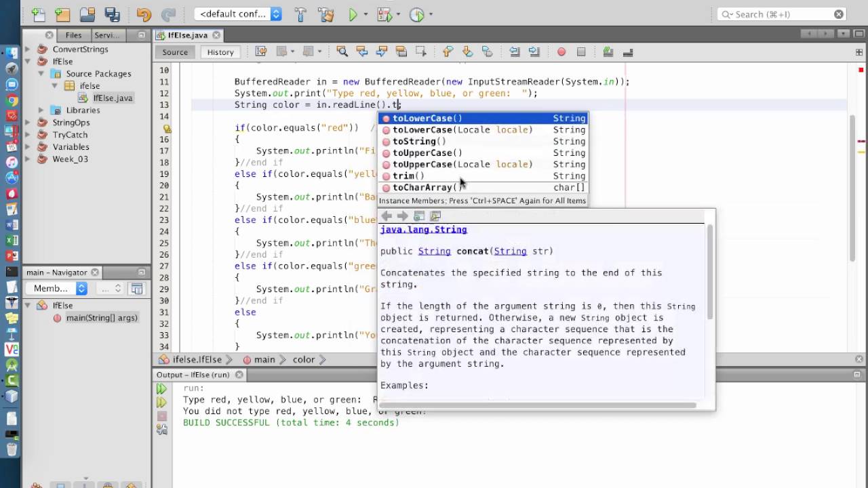Screen dimensions: 868x488
Task: Go back in Javadoc popup
Action: click(387, 216)
